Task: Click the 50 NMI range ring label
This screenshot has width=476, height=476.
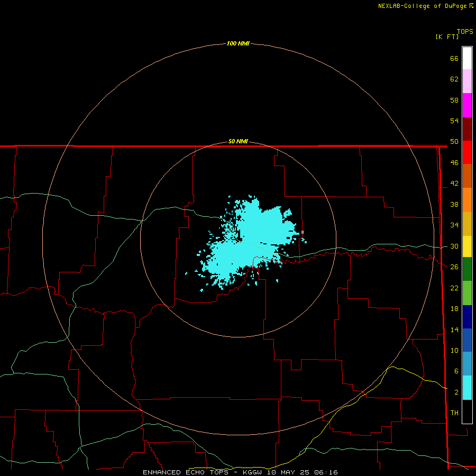Action: pyautogui.click(x=238, y=141)
